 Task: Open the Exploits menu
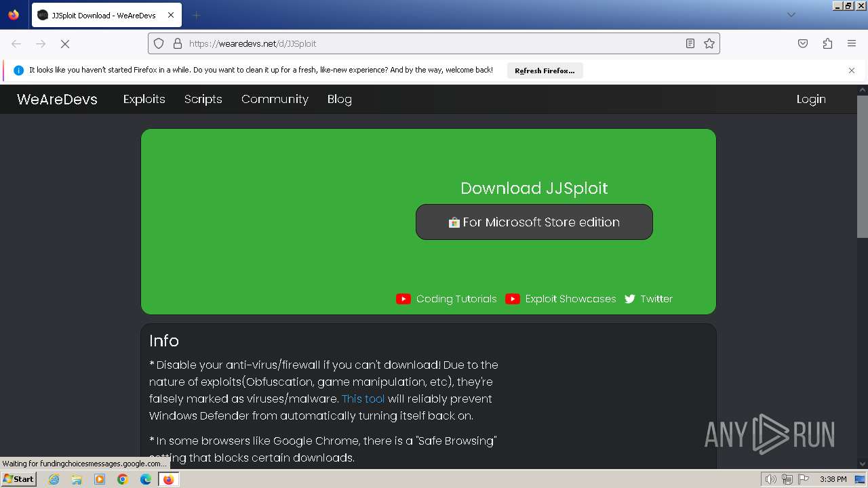144,99
